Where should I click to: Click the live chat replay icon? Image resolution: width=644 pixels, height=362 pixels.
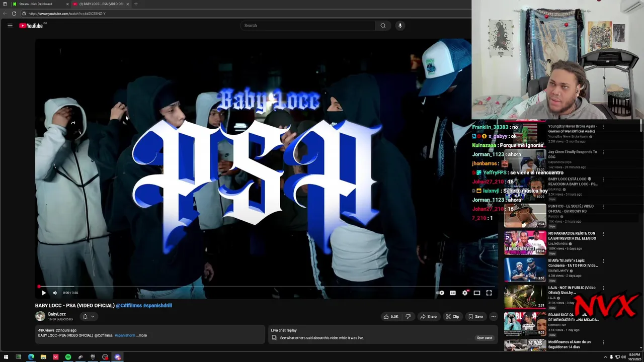click(274, 338)
